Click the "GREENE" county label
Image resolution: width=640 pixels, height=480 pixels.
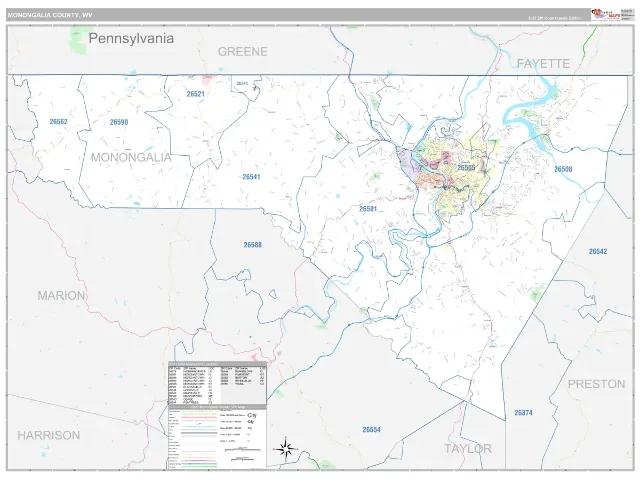click(x=243, y=52)
